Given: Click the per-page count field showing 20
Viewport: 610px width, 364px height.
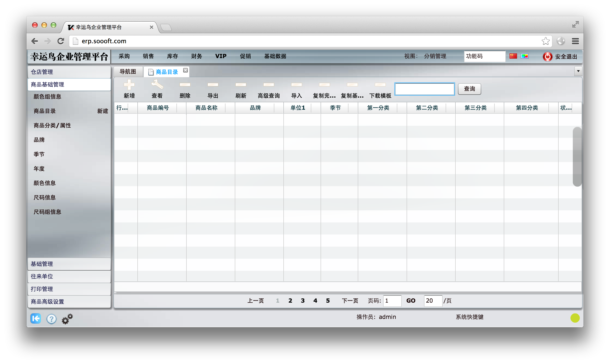Looking at the screenshot, I should [x=433, y=301].
